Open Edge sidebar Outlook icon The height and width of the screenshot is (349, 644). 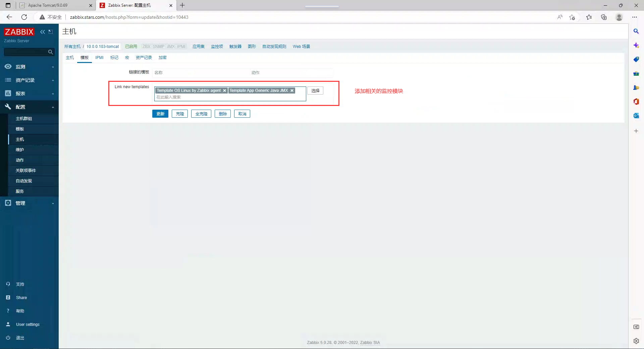(636, 116)
